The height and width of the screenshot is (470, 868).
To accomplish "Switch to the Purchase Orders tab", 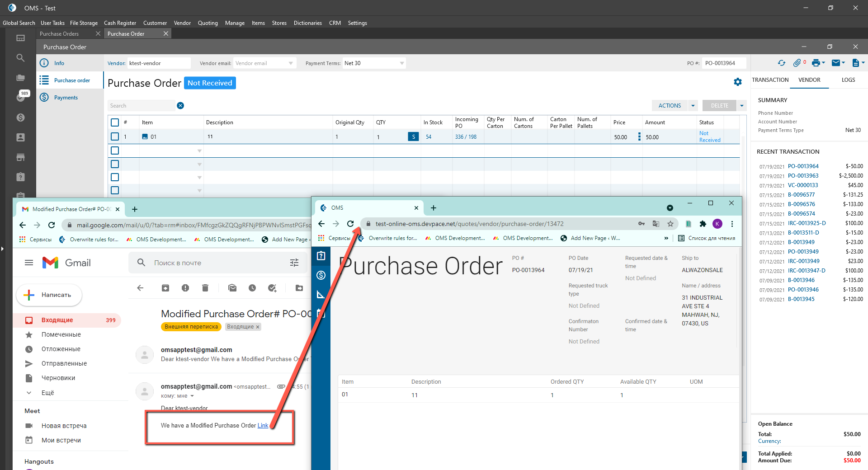I will point(59,34).
